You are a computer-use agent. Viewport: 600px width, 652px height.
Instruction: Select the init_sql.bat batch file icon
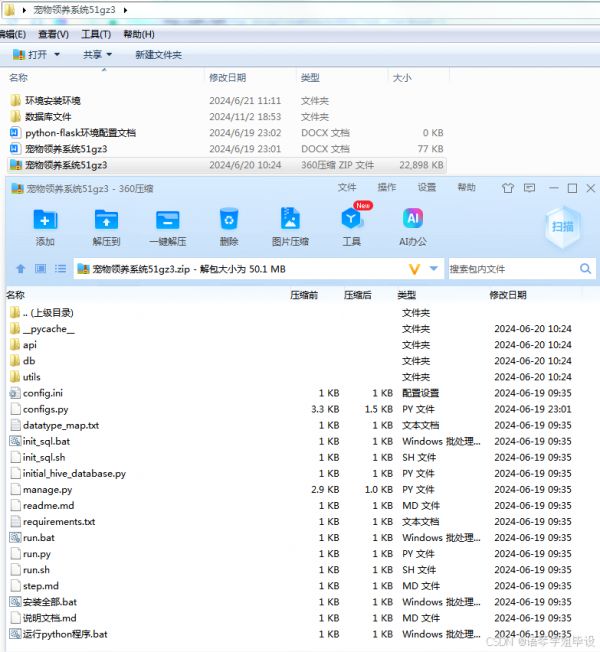tap(15, 441)
